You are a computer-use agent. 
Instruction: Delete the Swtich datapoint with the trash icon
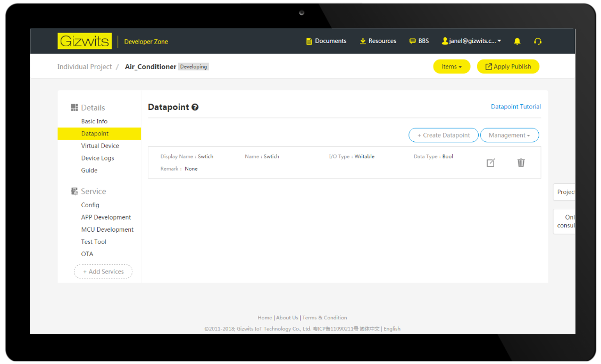tap(521, 163)
